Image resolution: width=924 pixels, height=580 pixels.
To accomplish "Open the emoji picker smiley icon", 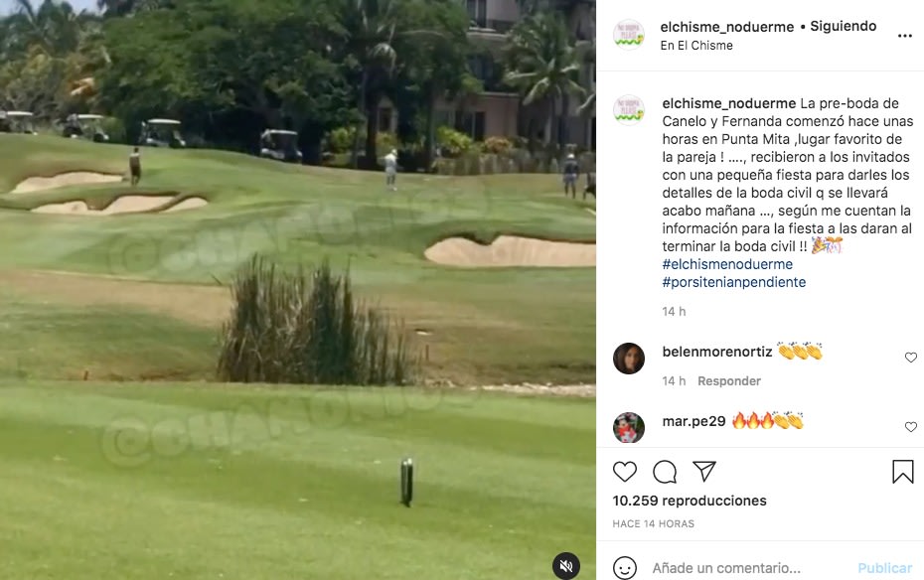I will tap(625, 568).
